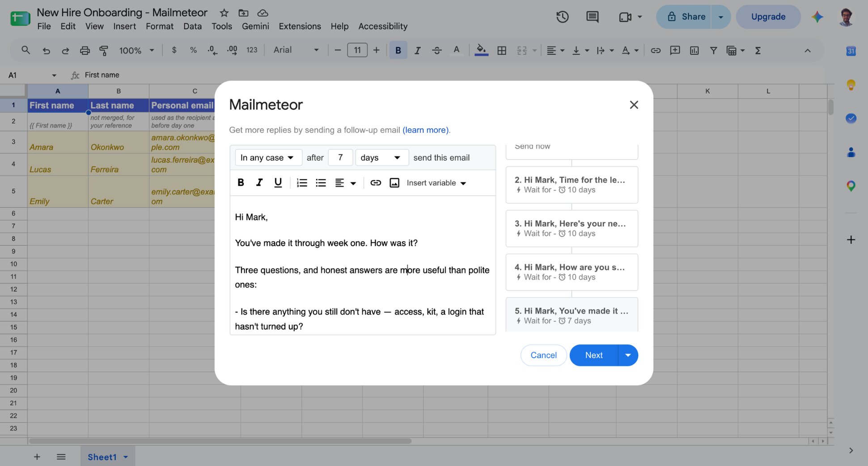Click the Underline button in Mailmeteor editor

278,182
